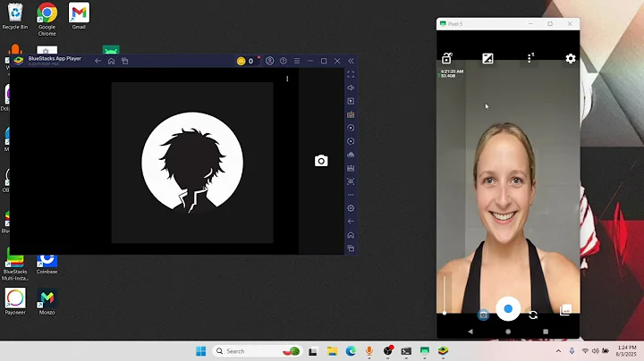Image resolution: width=644 pixels, height=361 pixels.
Task: Open the Windows Start menu
Action: (201, 351)
